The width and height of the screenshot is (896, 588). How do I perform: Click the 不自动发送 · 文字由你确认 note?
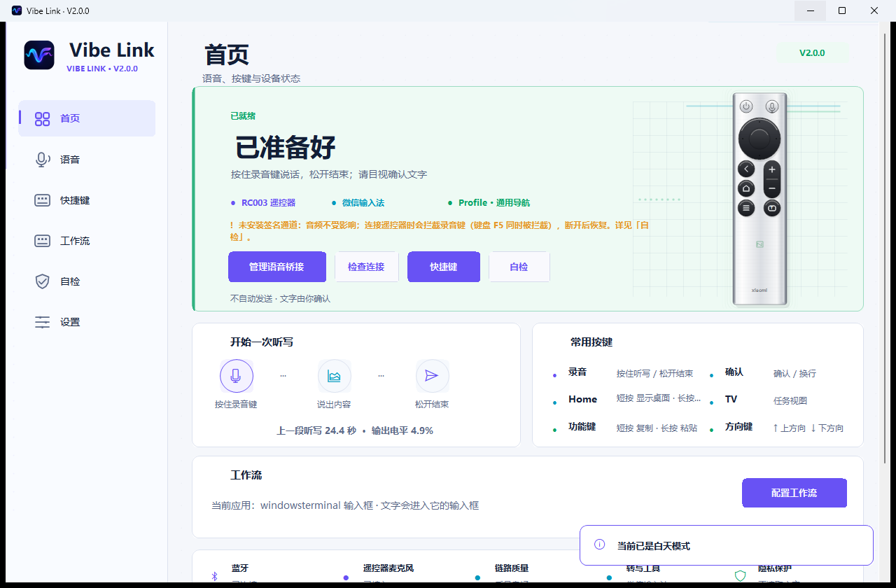point(280,299)
